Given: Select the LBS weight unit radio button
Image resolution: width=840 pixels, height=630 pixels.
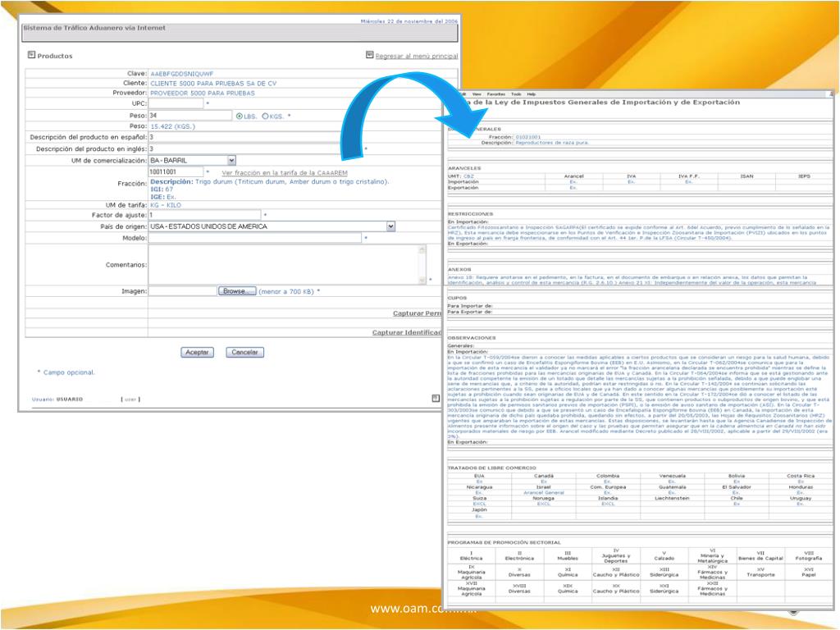Looking at the screenshot, I should point(240,116).
